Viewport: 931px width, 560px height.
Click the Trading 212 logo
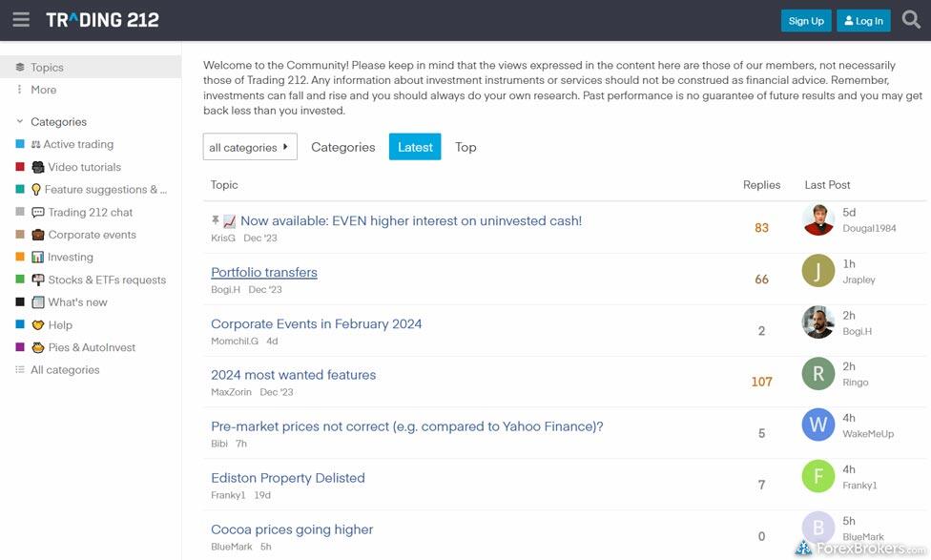coord(103,20)
